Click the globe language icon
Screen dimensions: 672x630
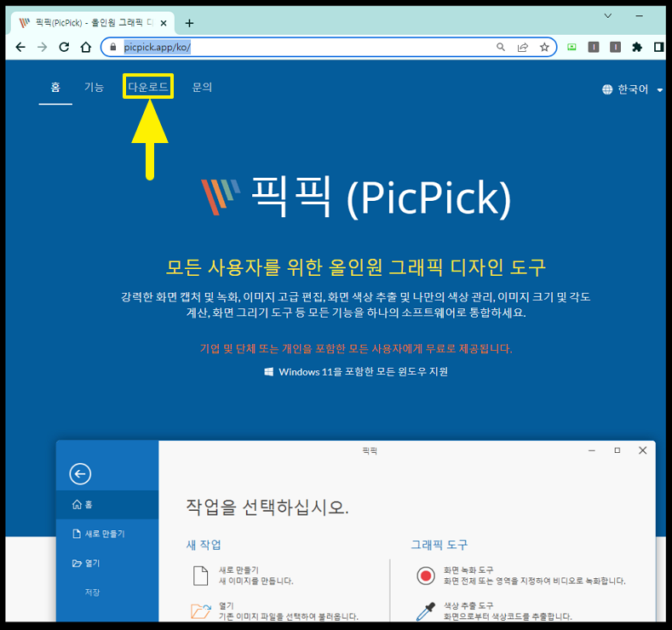tap(607, 89)
